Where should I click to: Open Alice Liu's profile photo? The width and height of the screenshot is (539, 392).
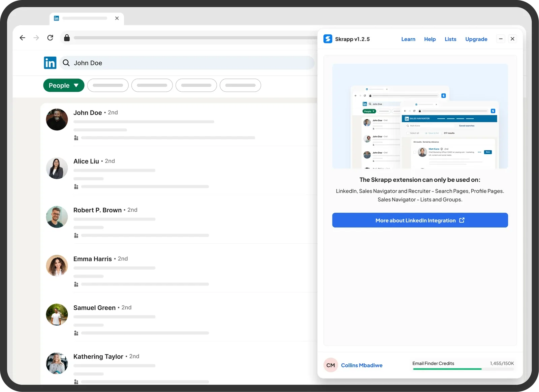[x=57, y=168]
